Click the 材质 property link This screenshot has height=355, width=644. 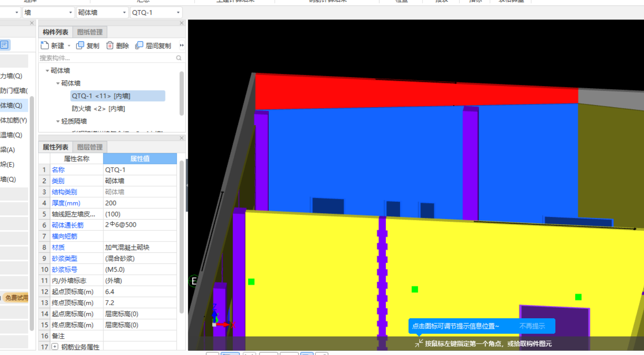click(x=58, y=247)
